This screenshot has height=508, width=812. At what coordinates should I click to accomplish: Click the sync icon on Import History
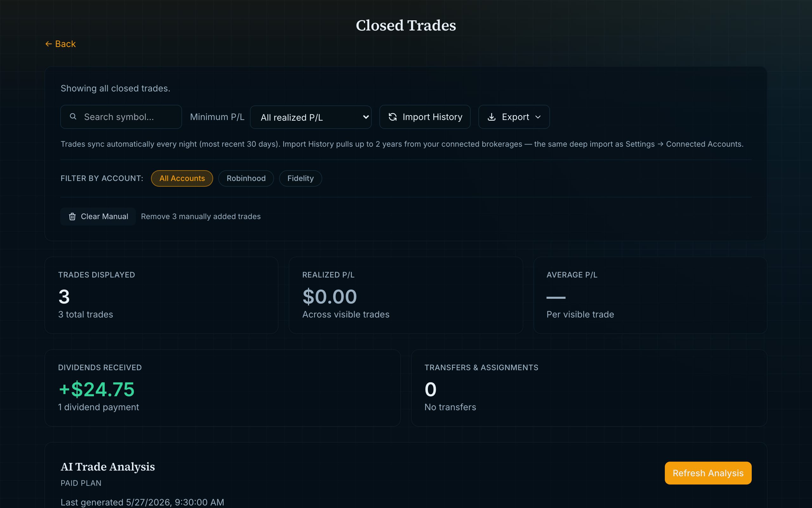393,117
